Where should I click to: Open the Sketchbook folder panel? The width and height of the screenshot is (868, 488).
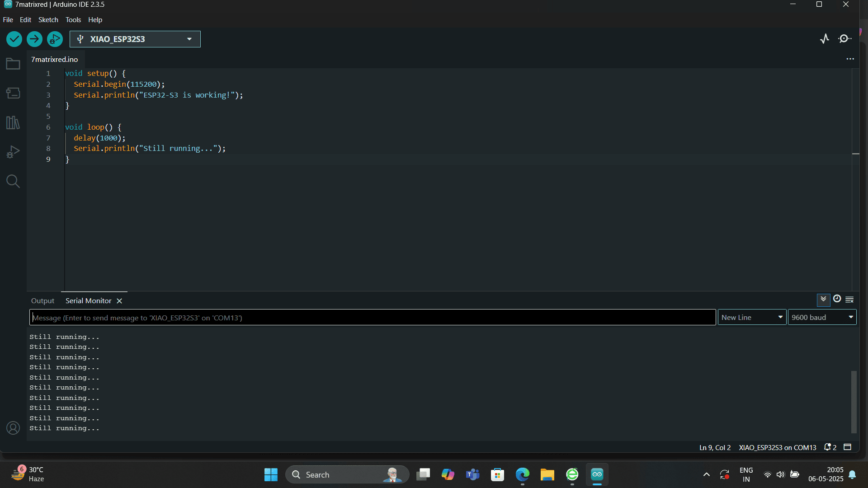point(13,64)
